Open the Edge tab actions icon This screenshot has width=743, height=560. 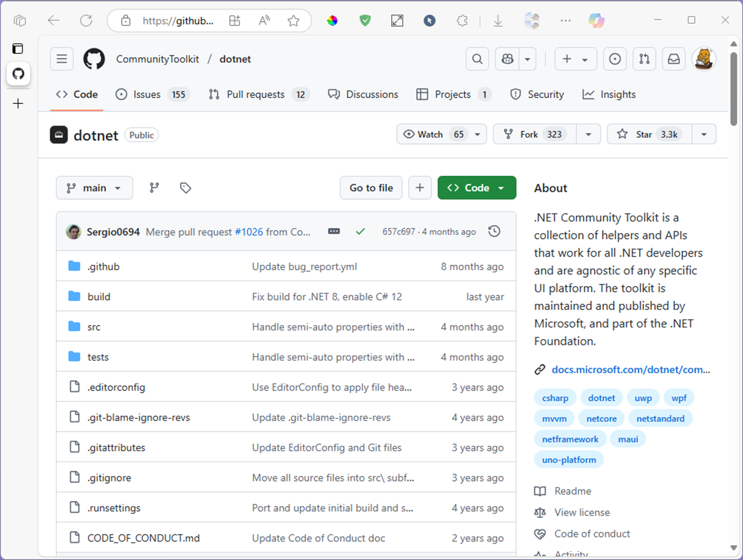[20, 20]
